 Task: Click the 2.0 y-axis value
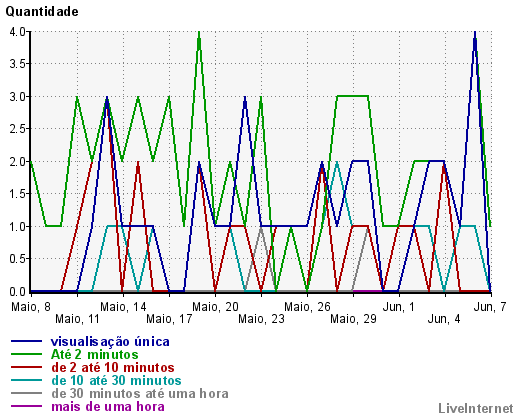[18, 162]
